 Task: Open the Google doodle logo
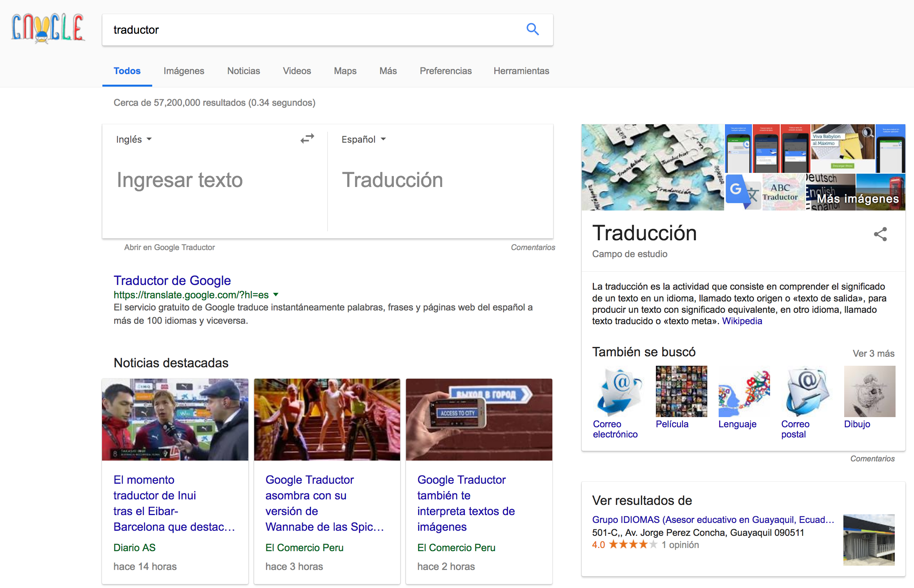pyautogui.click(x=48, y=28)
